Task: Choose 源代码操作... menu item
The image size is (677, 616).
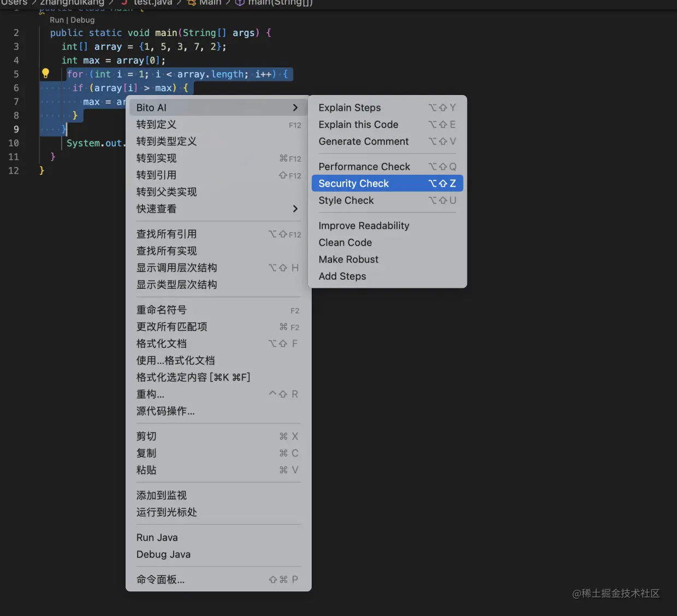Action: 218,411
